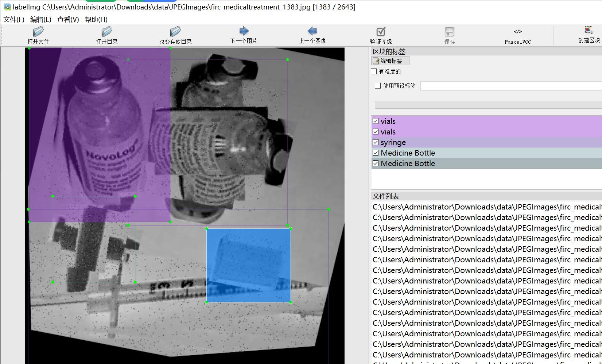Open the 文件(F) menu

14,19
